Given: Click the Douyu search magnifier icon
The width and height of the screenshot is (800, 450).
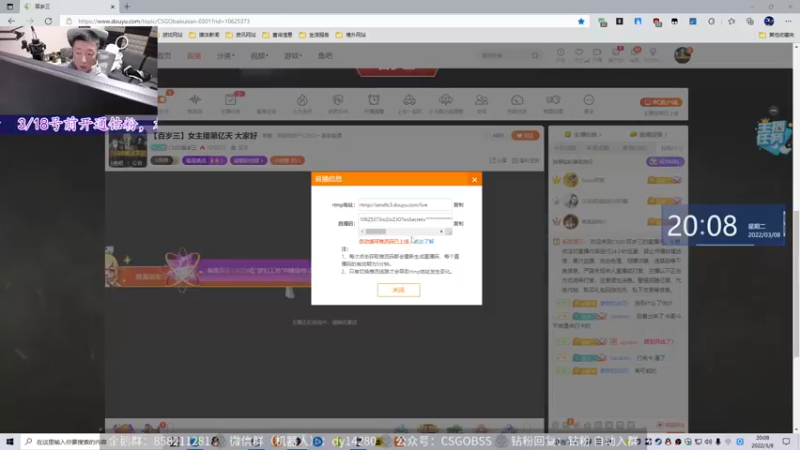Looking at the screenshot, I should (535, 56).
